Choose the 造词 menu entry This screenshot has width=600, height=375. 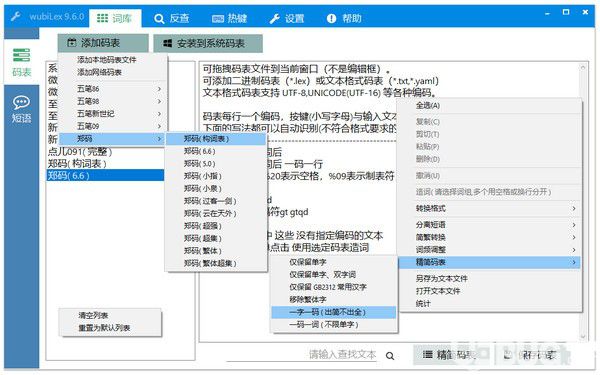489,192
